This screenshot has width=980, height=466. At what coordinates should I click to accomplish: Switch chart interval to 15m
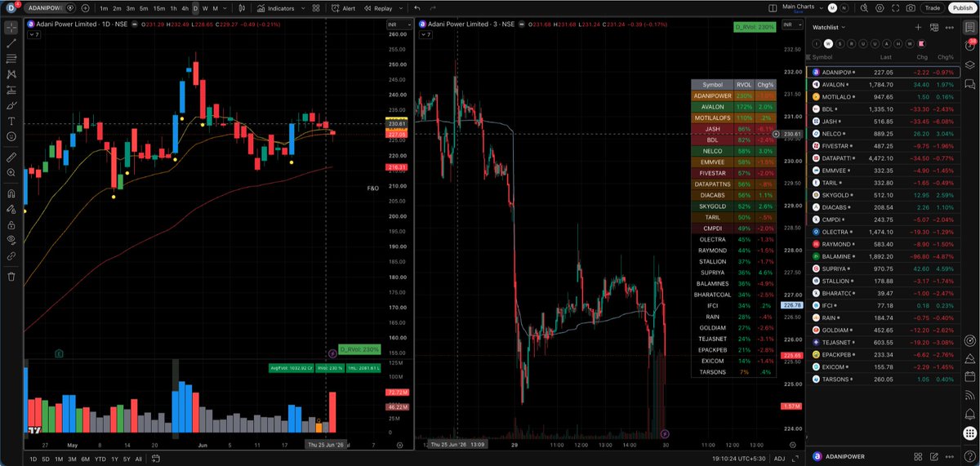pyautogui.click(x=158, y=7)
